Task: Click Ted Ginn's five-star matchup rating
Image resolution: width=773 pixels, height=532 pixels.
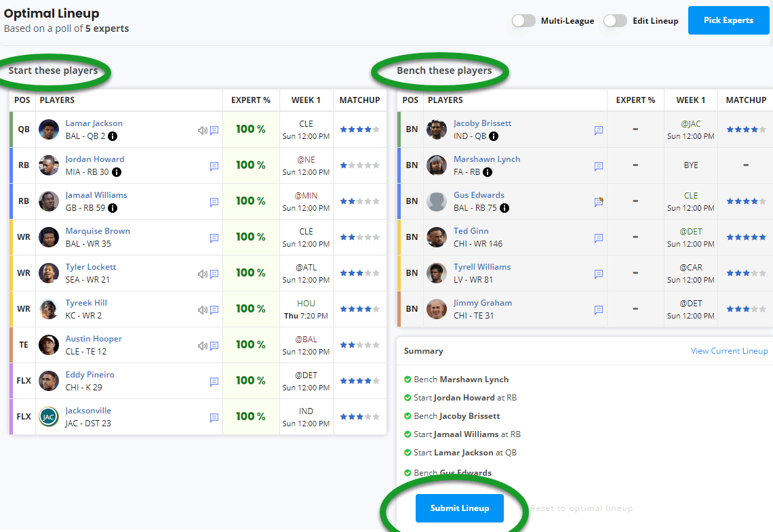Action: (746, 237)
